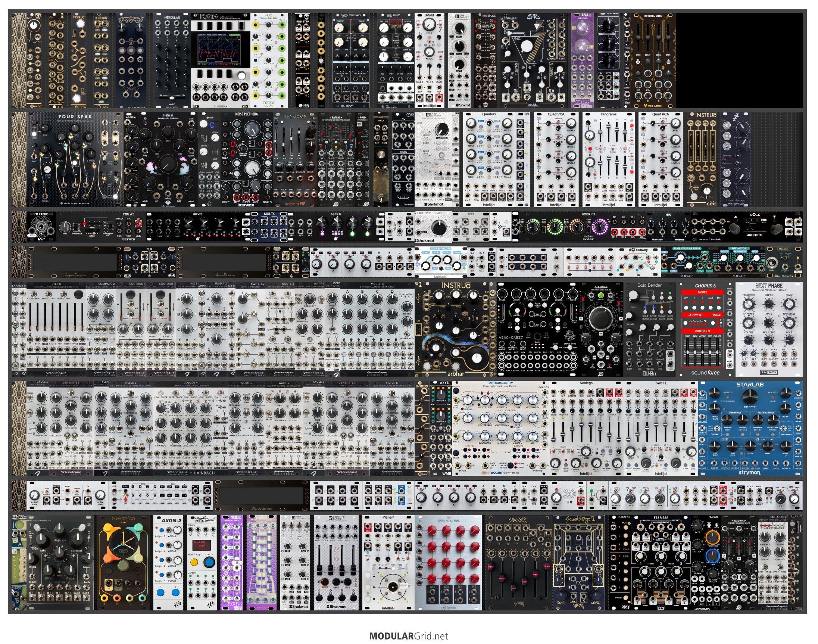Open the Shakmat Dual Dagger filter module
The width and height of the screenshot is (818, 644).
coord(460,61)
